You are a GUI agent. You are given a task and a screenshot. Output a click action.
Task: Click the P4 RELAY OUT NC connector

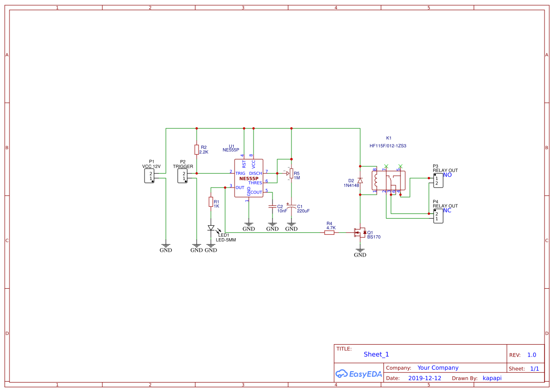(x=437, y=215)
